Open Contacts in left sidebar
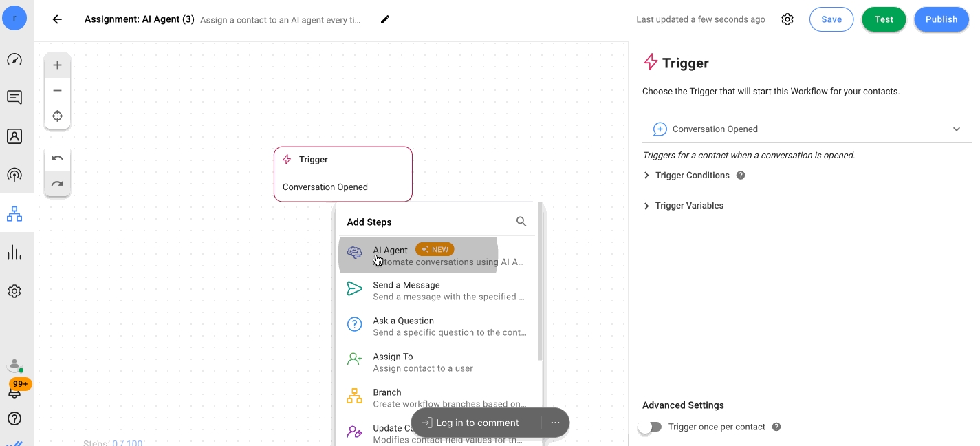The width and height of the screenshot is (980, 446). coord(14,136)
